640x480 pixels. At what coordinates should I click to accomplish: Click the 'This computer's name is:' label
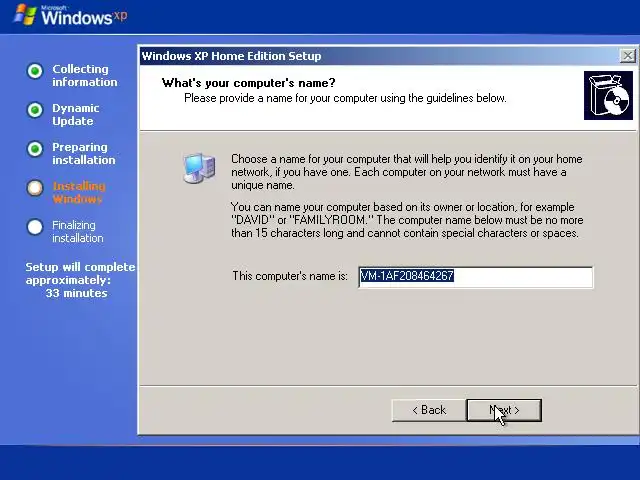coord(290,276)
